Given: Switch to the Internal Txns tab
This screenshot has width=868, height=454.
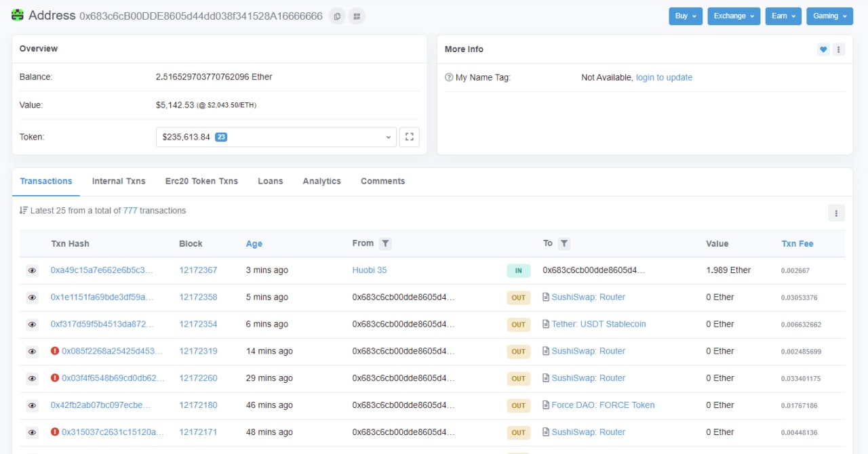Looking at the screenshot, I should (x=119, y=181).
